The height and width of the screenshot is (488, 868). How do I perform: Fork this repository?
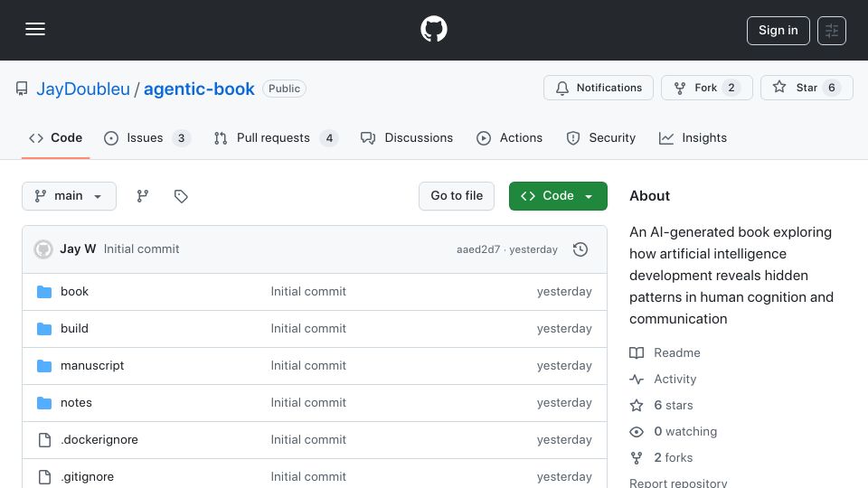tap(706, 88)
